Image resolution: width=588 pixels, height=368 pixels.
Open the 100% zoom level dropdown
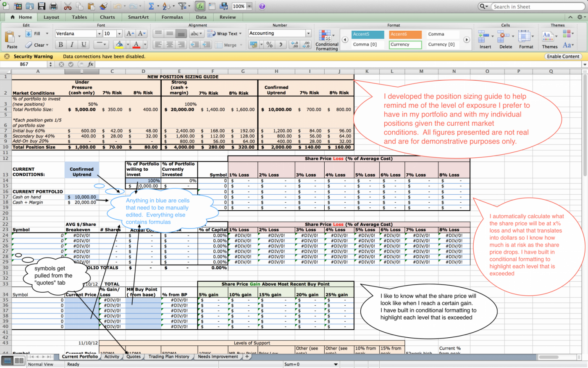[249, 6]
